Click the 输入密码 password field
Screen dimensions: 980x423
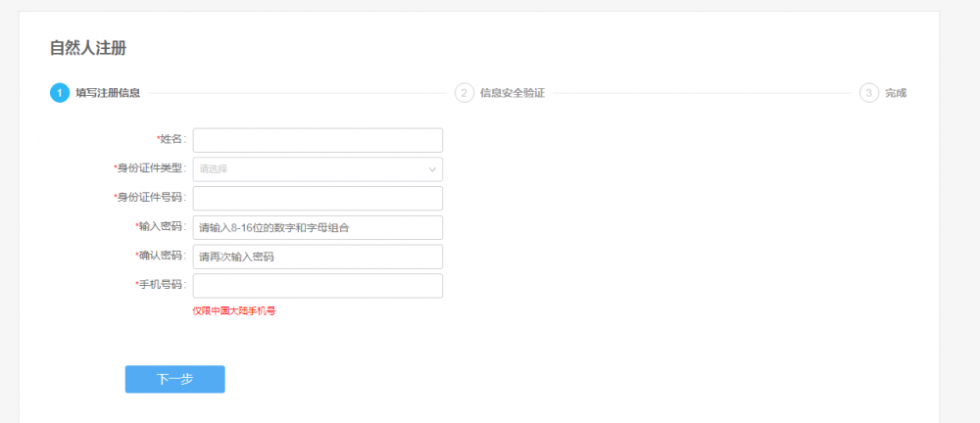[x=318, y=227]
